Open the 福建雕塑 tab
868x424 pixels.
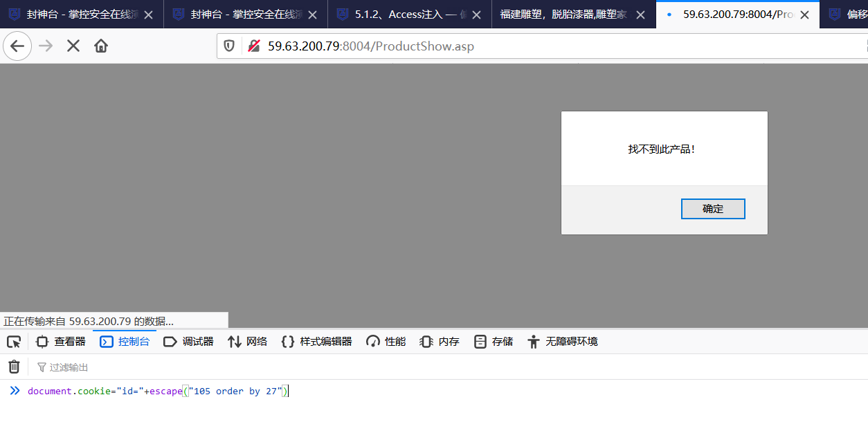574,15
